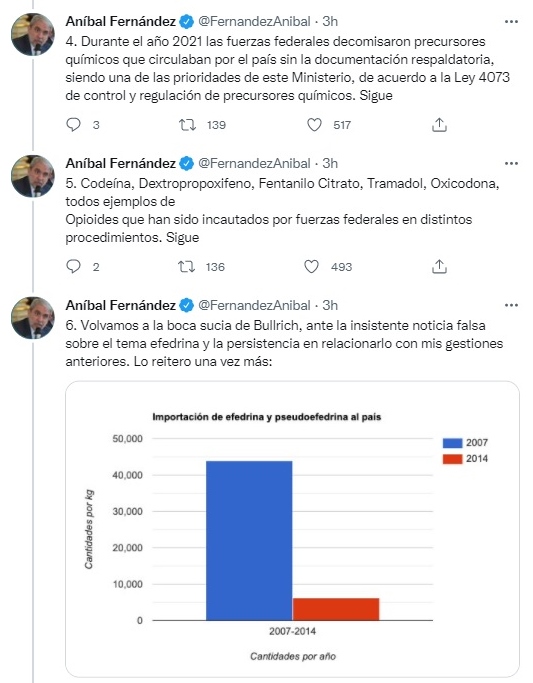Open @FernandezAnibal handle link in tweet 5

(254, 163)
